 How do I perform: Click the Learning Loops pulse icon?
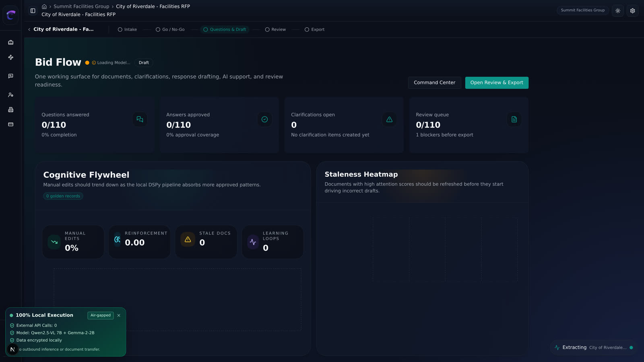(253, 242)
